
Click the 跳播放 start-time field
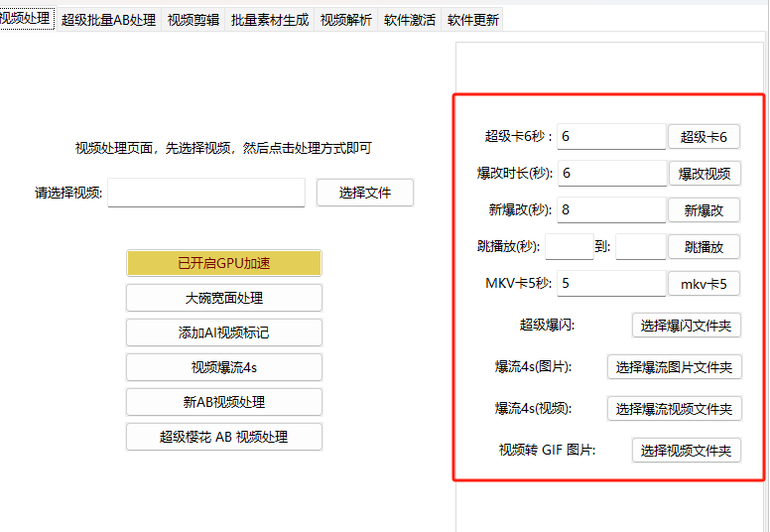click(x=570, y=246)
